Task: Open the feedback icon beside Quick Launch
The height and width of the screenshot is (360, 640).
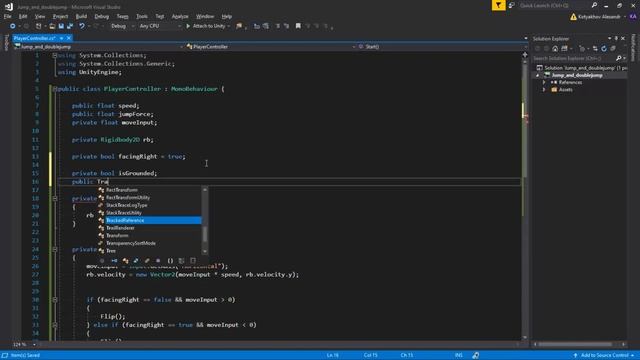Action: (512, 5)
